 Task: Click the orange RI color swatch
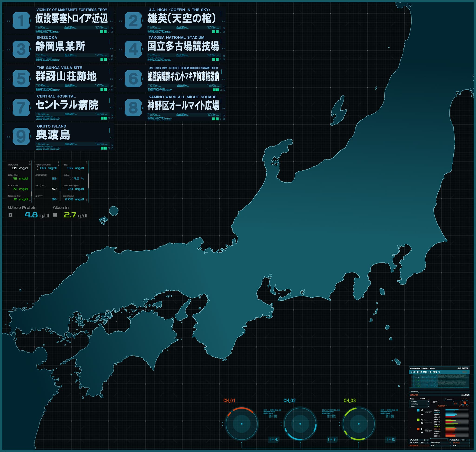click(418, 429)
